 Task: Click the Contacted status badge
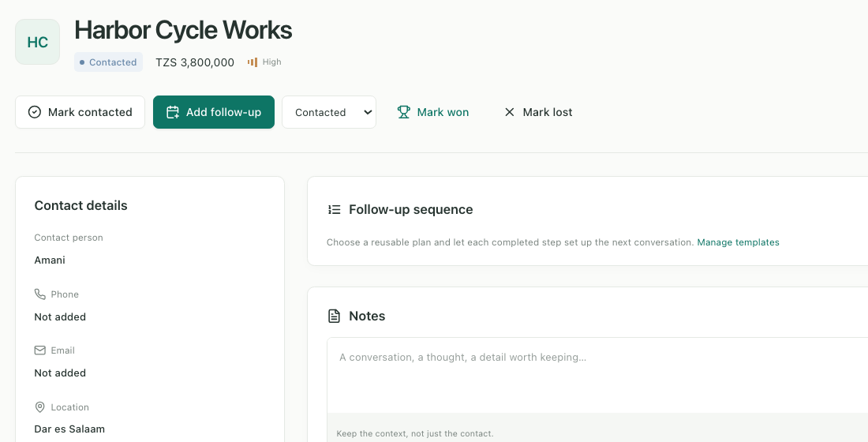click(x=109, y=62)
